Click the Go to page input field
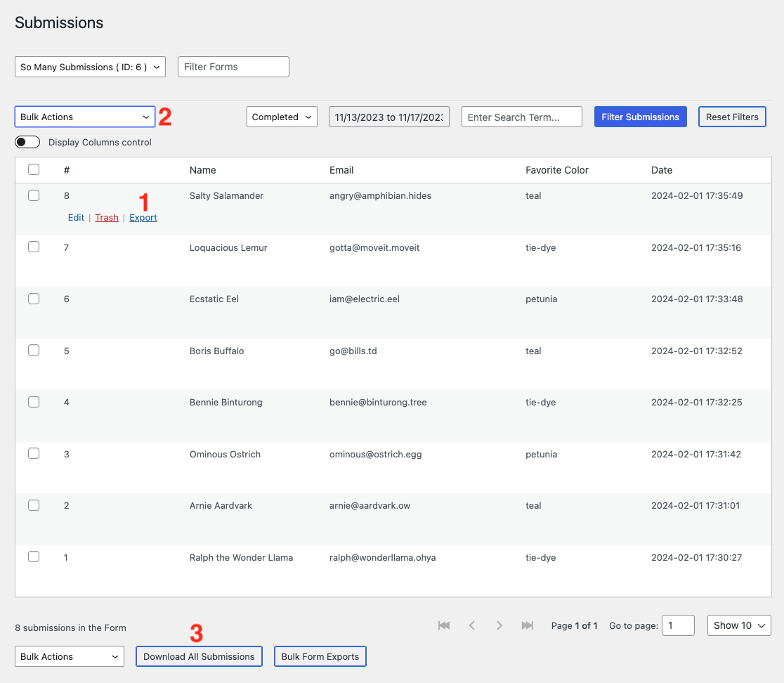The image size is (784, 683). 678,625
